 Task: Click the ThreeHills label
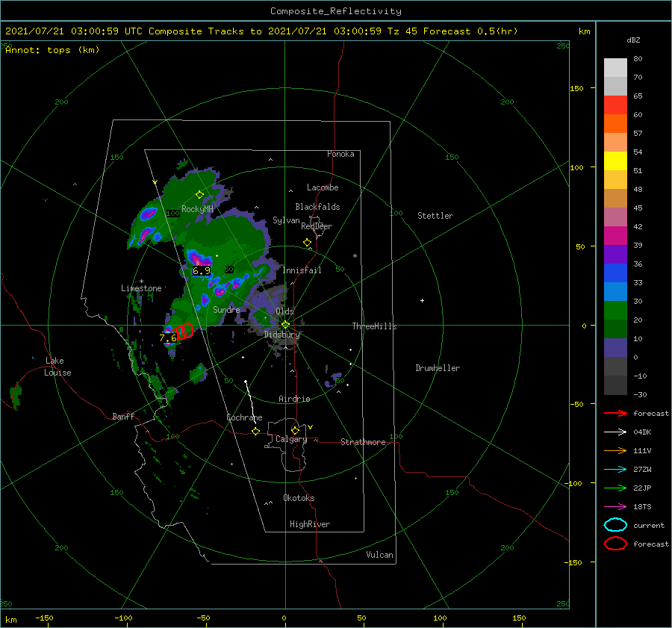click(x=374, y=326)
